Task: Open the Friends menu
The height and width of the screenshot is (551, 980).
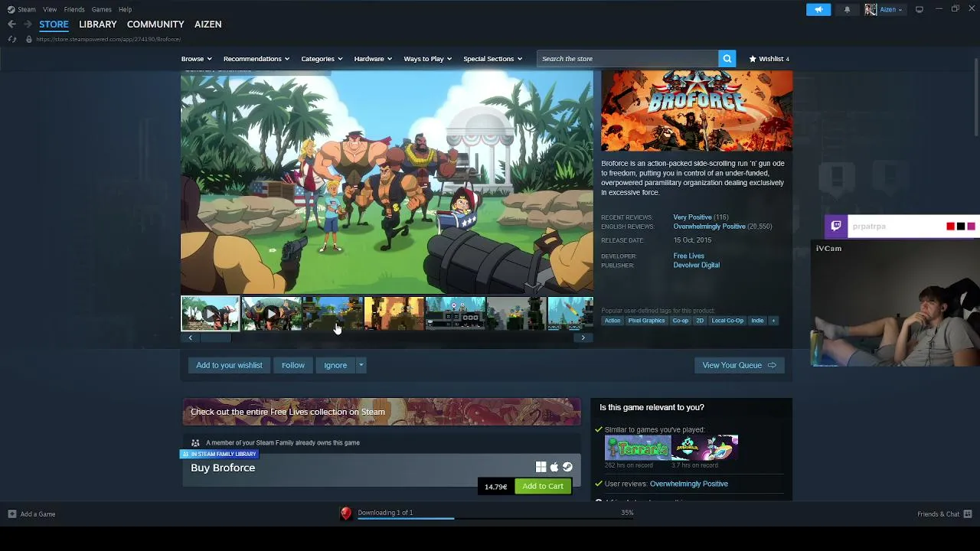Action: coord(74,9)
